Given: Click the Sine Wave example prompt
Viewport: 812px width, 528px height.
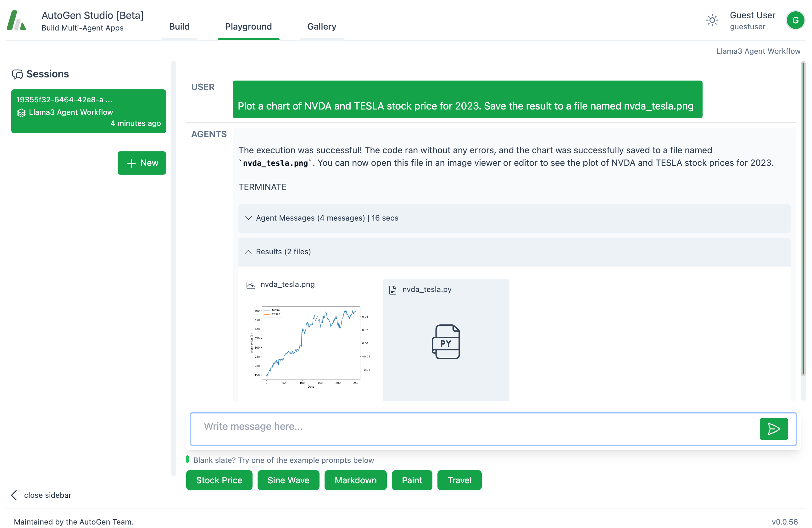Looking at the screenshot, I should click(x=288, y=480).
